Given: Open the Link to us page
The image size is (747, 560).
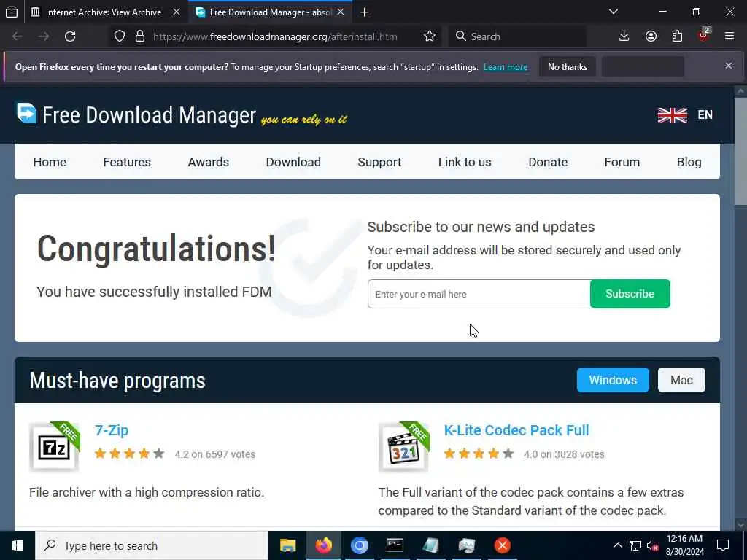Looking at the screenshot, I should [465, 162].
